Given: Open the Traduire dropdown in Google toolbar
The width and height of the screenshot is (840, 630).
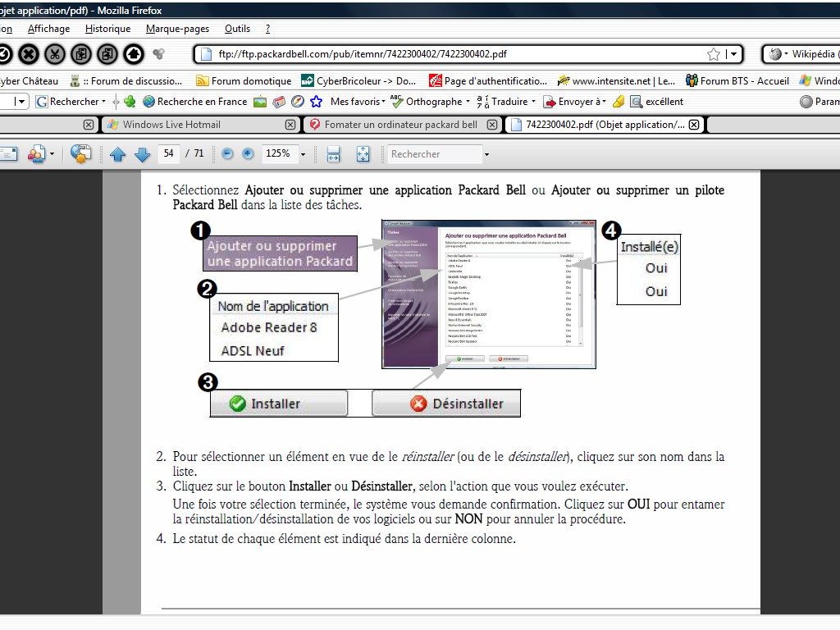Looking at the screenshot, I should 533,102.
